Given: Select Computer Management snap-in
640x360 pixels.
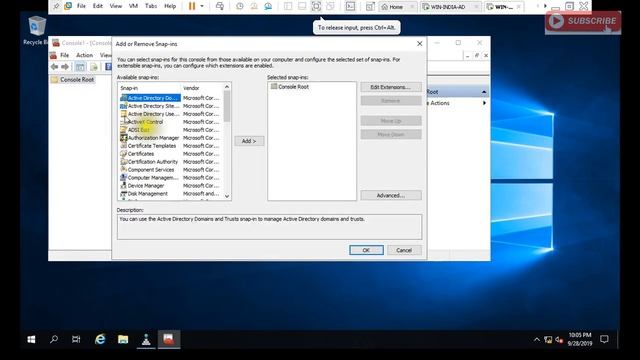Looking at the screenshot, I should 171,178.
